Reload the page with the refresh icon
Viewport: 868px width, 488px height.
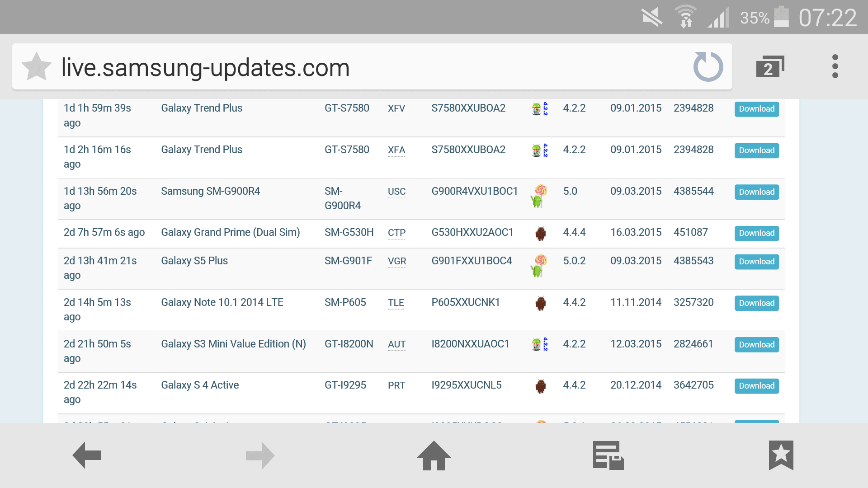point(708,67)
